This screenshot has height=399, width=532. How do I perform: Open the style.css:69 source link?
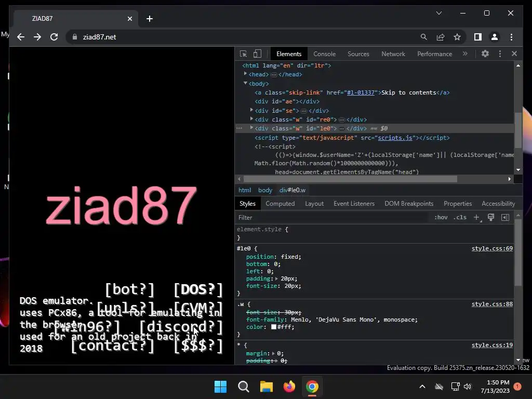[x=492, y=248]
